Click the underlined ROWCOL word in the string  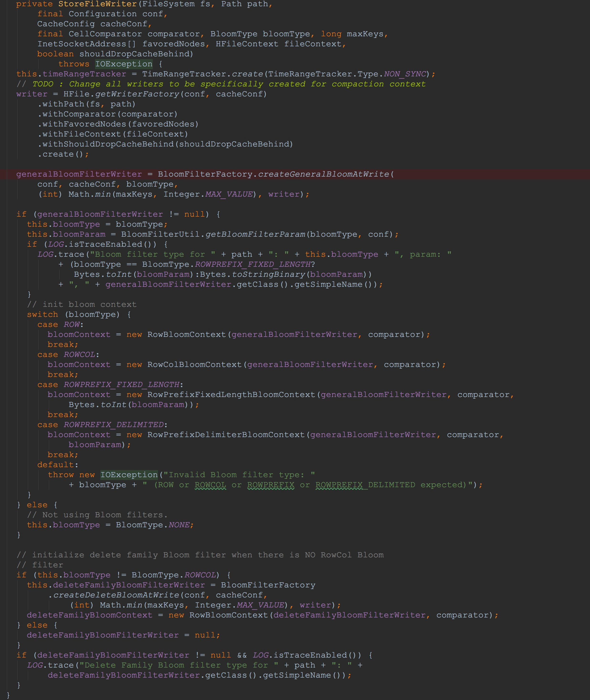210,485
